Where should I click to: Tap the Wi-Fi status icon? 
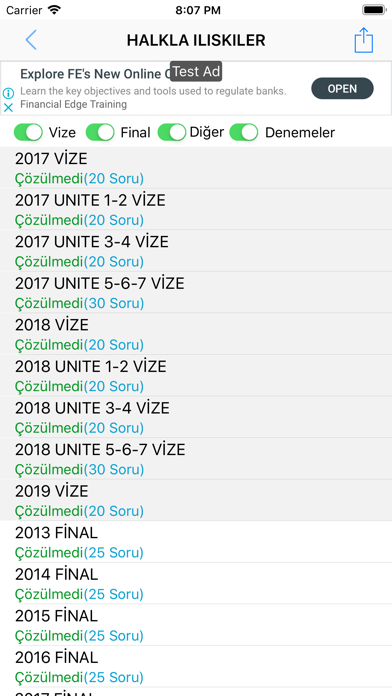click(54, 10)
